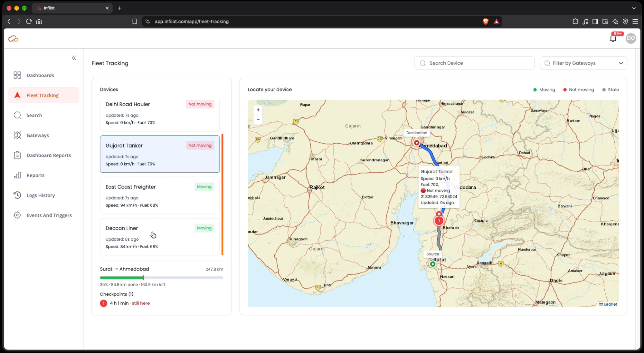Click '35% · 86.9 km done' text
644x353 pixels.
pos(119,284)
